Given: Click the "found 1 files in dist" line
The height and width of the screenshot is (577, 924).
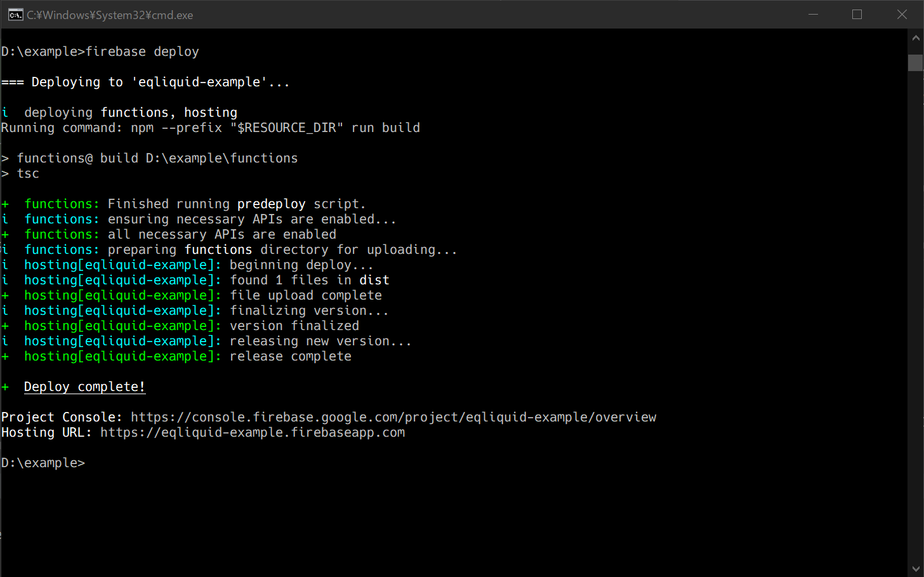Looking at the screenshot, I should point(309,280).
